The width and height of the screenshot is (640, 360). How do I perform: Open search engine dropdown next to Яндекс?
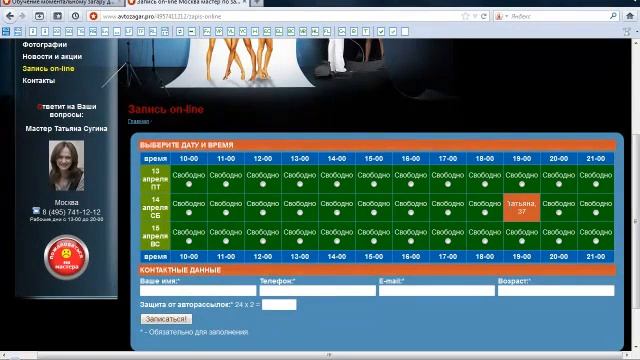(507, 16)
